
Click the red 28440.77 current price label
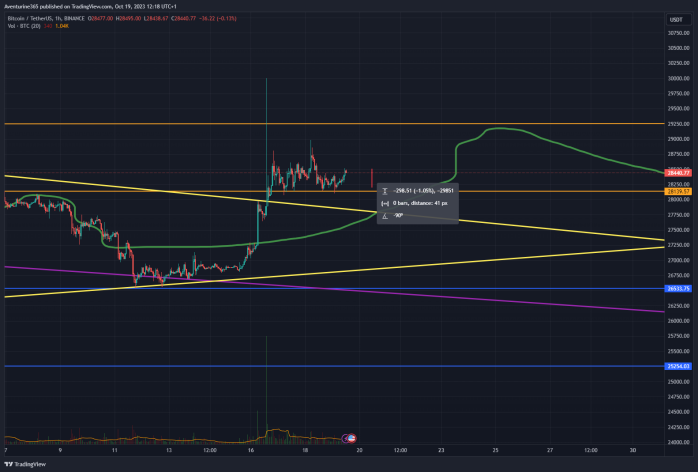678,173
